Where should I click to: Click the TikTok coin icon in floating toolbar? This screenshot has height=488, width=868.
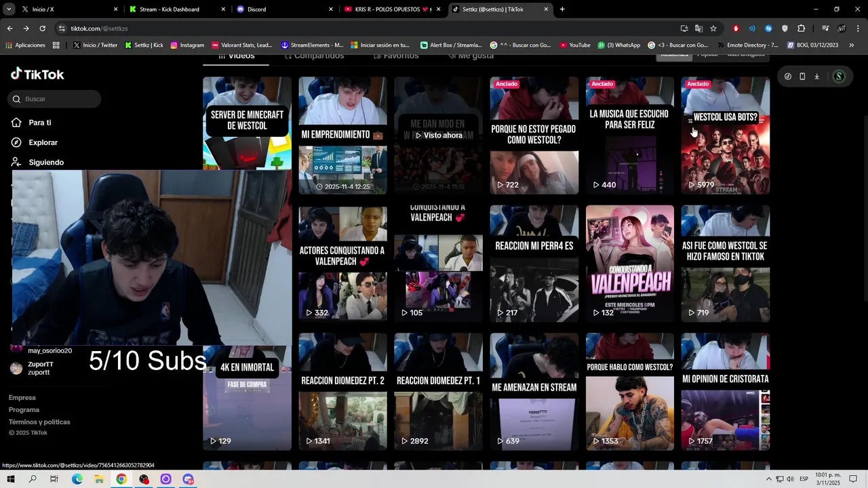pyautogui.click(x=787, y=77)
